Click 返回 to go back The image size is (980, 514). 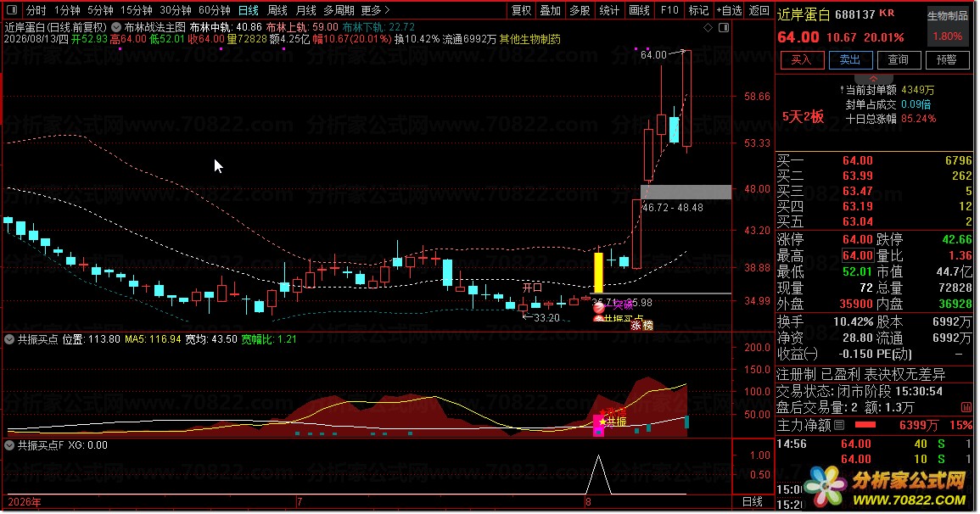point(759,10)
